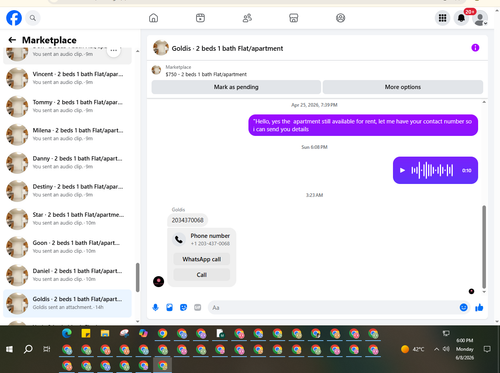The height and width of the screenshot is (373, 500).
Task: Open the volume speaker tray icon
Action: pyautogui.click(x=446, y=349)
